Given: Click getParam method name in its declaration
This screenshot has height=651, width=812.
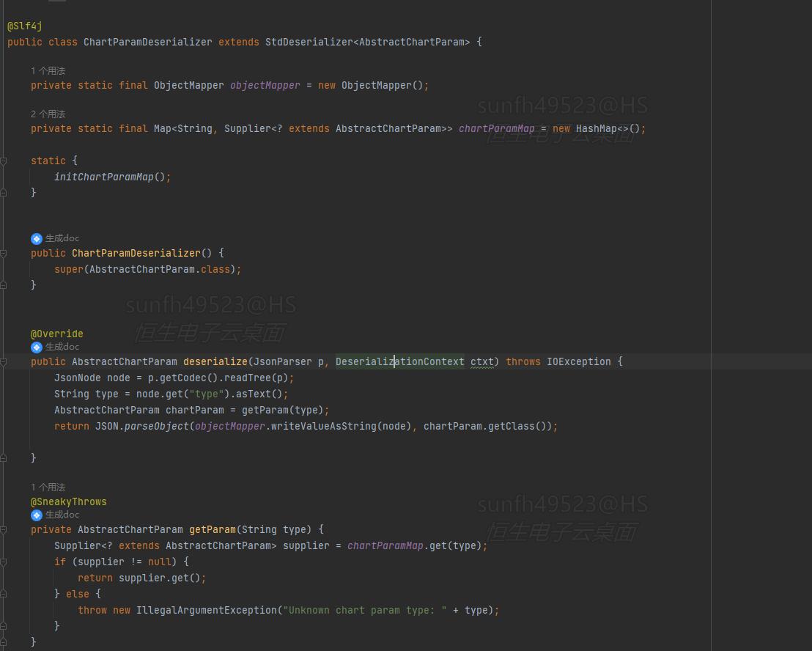Looking at the screenshot, I should click(213, 530).
